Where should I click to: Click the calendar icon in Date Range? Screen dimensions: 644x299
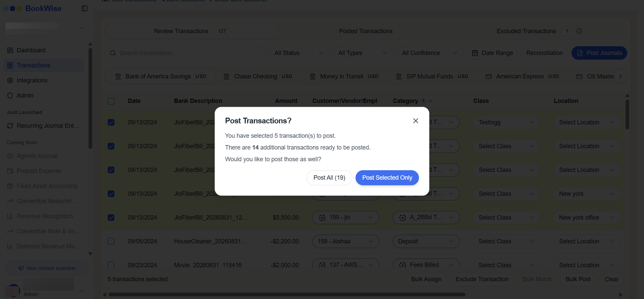pyautogui.click(x=475, y=53)
